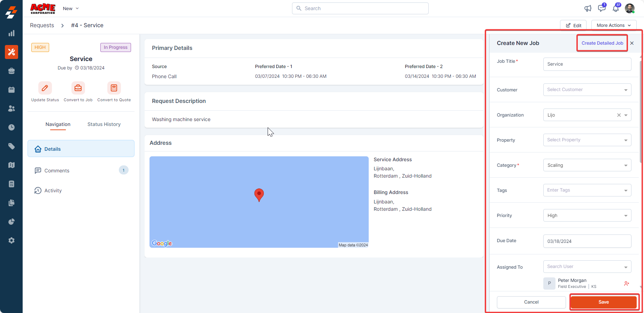Click the Convert to Job briefcase icon
This screenshot has width=644, height=313.
tap(78, 88)
